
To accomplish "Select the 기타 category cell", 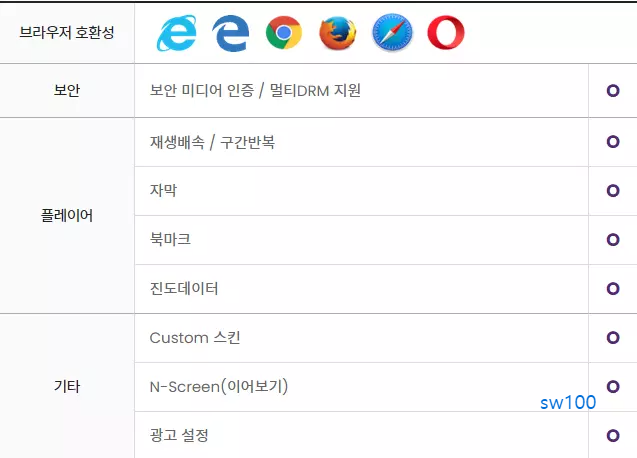I will [x=67, y=386].
